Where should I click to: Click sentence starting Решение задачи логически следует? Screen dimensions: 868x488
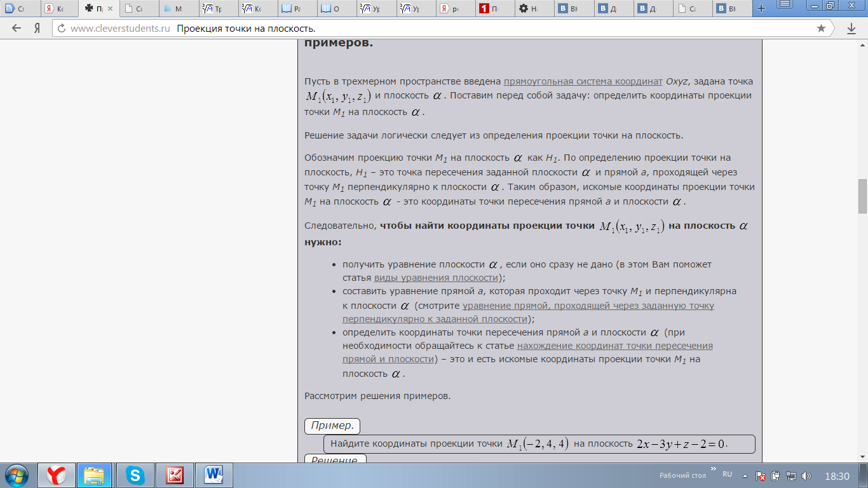pos(494,135)
